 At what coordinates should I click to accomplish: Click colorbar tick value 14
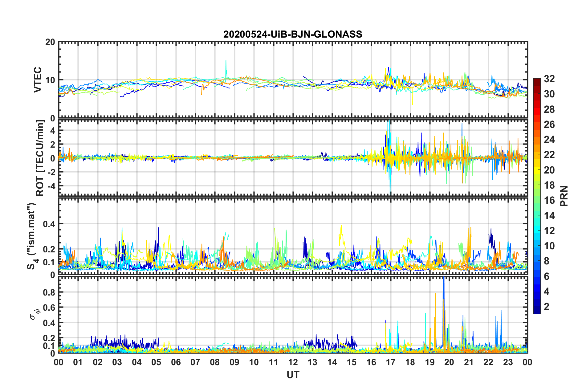[549, 216]
